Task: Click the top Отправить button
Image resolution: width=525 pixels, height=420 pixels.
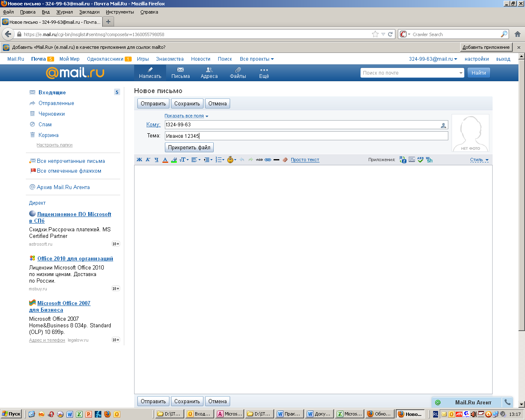Action: [x=153, y=103]
